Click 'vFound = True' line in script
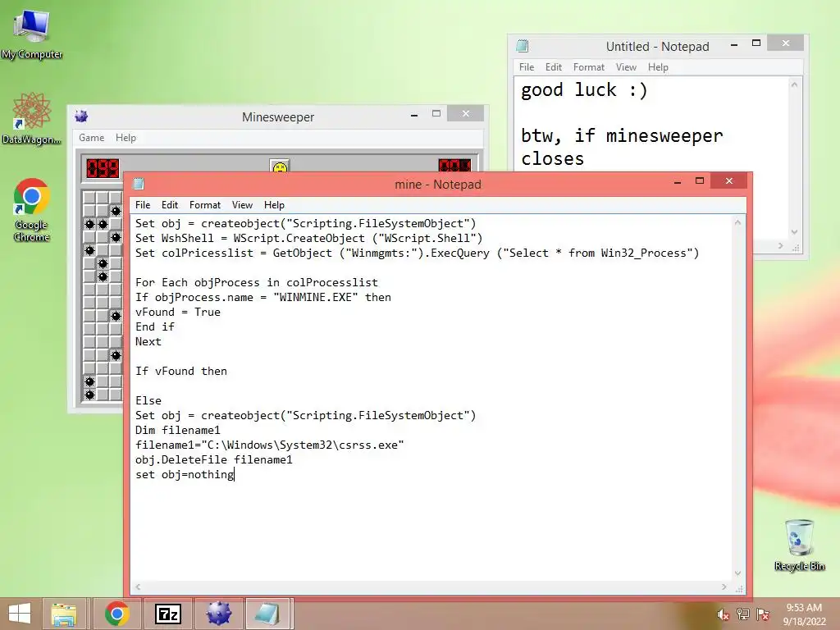840x630 pixels. point(178,313)
